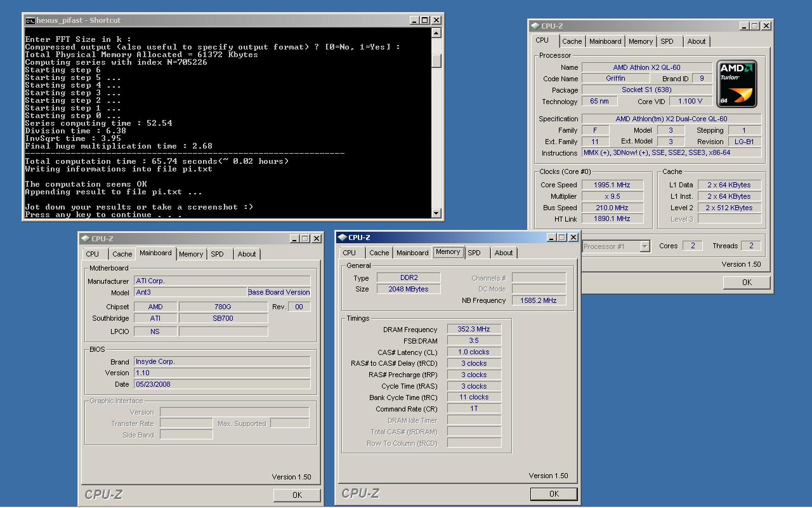
Task: Click the Southbridge model value SB700
Action: (223, 318)
